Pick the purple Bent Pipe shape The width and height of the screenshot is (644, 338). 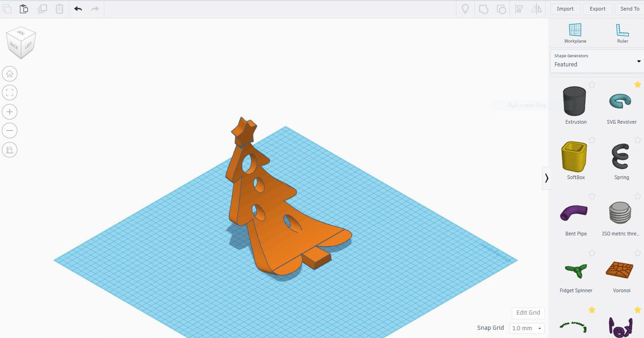point(574,213)
